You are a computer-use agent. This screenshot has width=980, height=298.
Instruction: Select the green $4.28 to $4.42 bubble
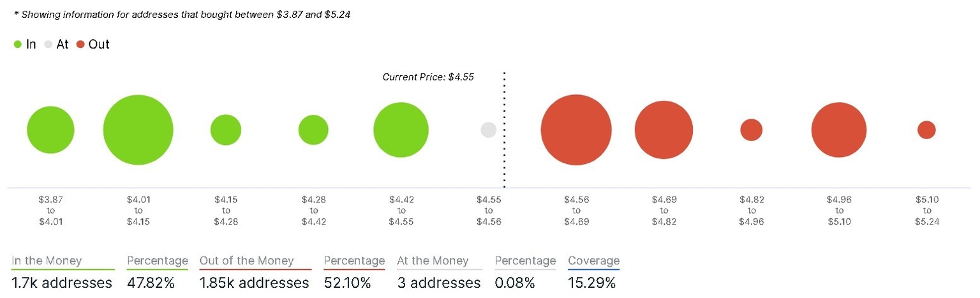[313, 130]
